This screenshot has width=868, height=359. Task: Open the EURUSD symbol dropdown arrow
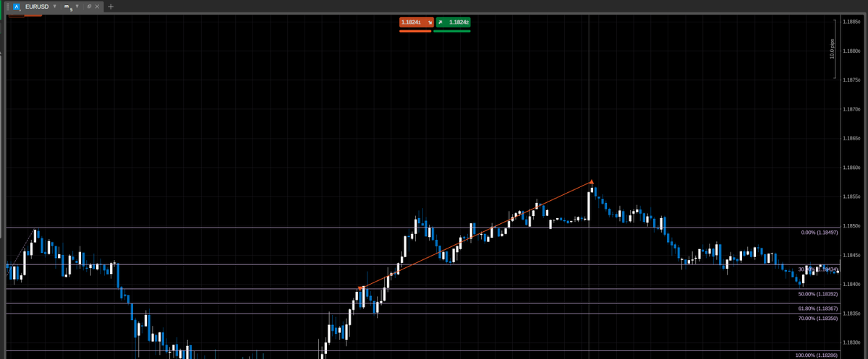55,6
